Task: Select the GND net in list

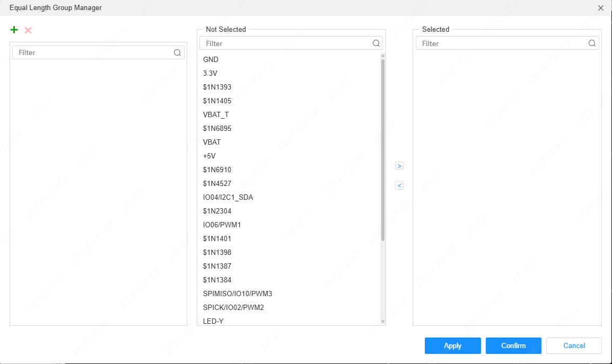Action: pos(211,59)
